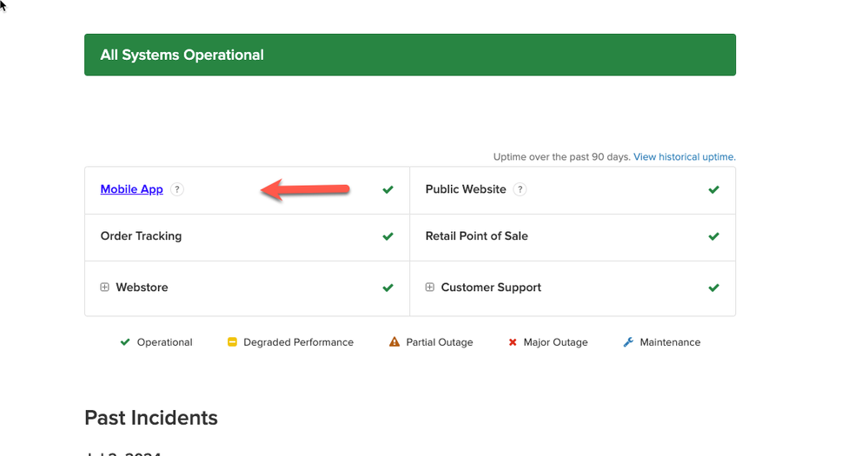Click the Webstore operational checkmark
Viewport: 868px width, 456px height.
[x=388, y=287]
